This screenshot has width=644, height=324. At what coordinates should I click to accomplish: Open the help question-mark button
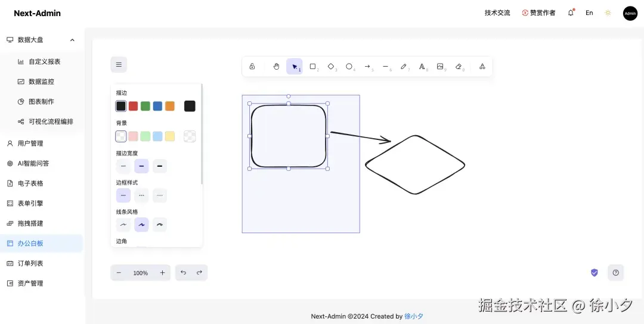(615, 273)
